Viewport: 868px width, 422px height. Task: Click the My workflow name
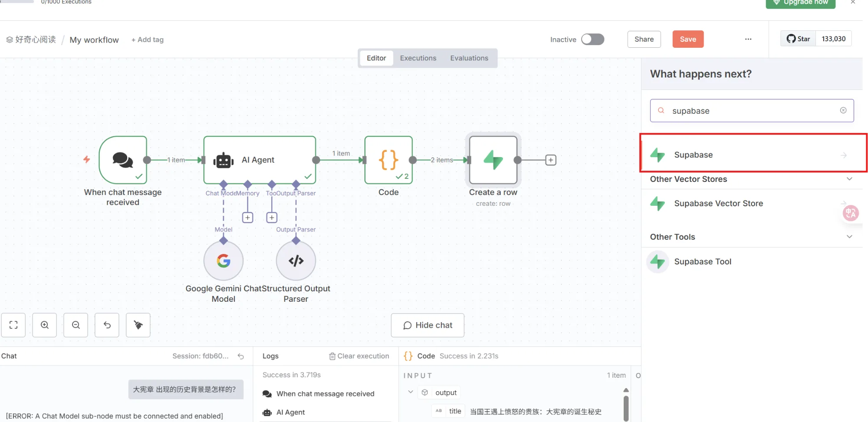tap(94, 40)
